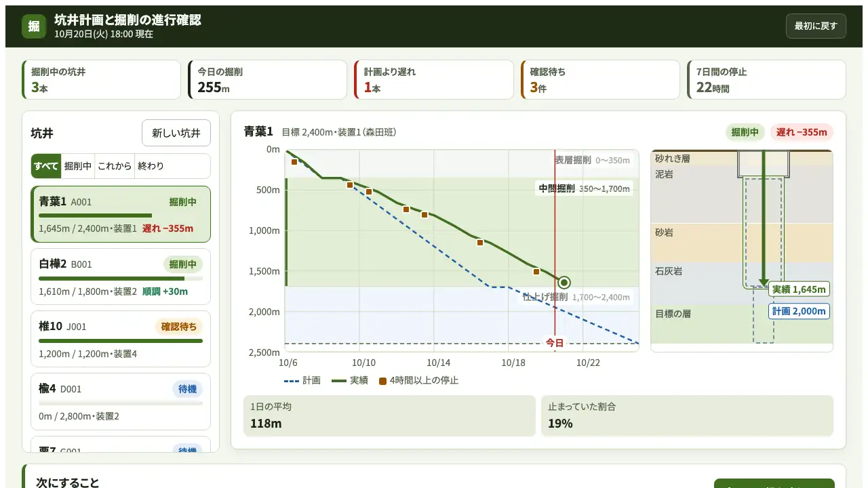Click the 今日の掘削 255m card
This screenshot has width=868, height=488.
click(268, 80)
